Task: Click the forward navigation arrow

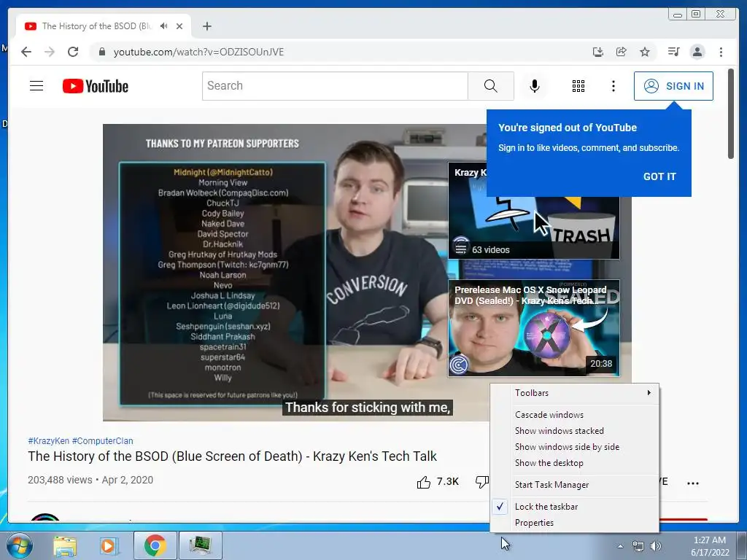Action: click(x=50, y=52)
